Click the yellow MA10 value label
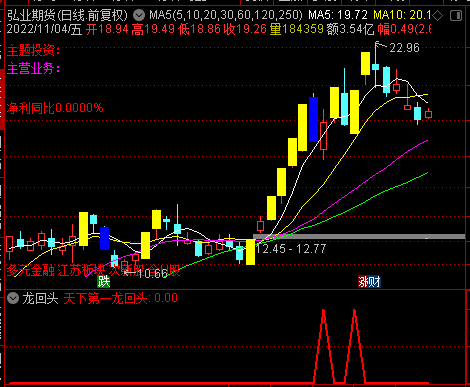 (402, 15)
